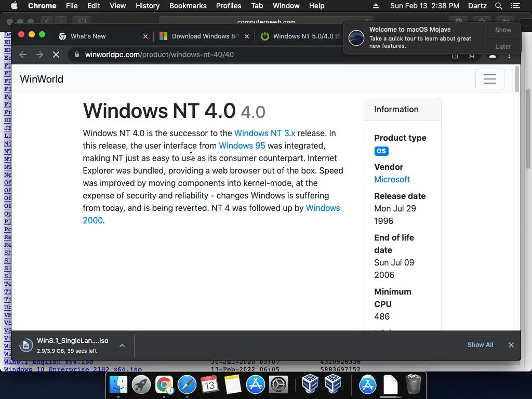
Task: Bookmark this page with the star icon
Action: [x=472, y=55]
